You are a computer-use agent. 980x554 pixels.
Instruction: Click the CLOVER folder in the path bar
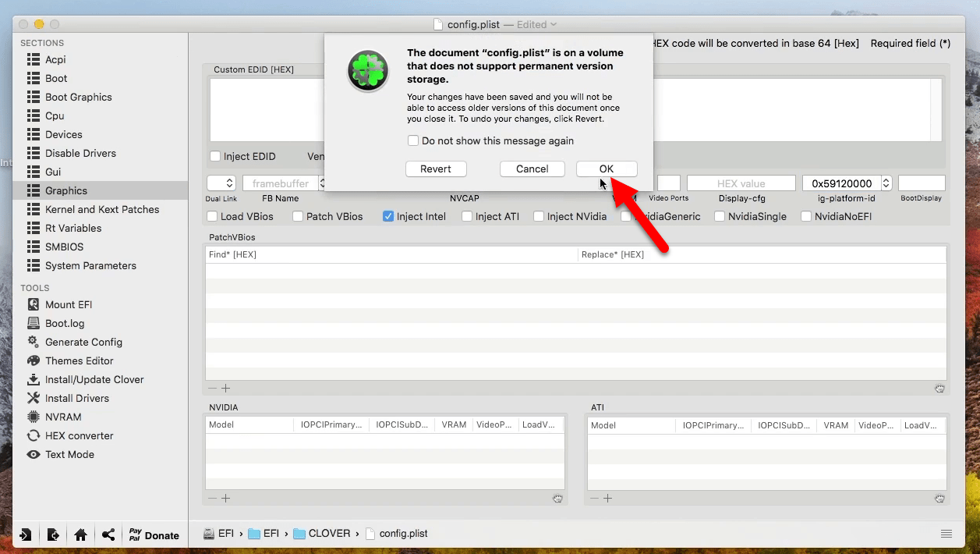(322, 534)
